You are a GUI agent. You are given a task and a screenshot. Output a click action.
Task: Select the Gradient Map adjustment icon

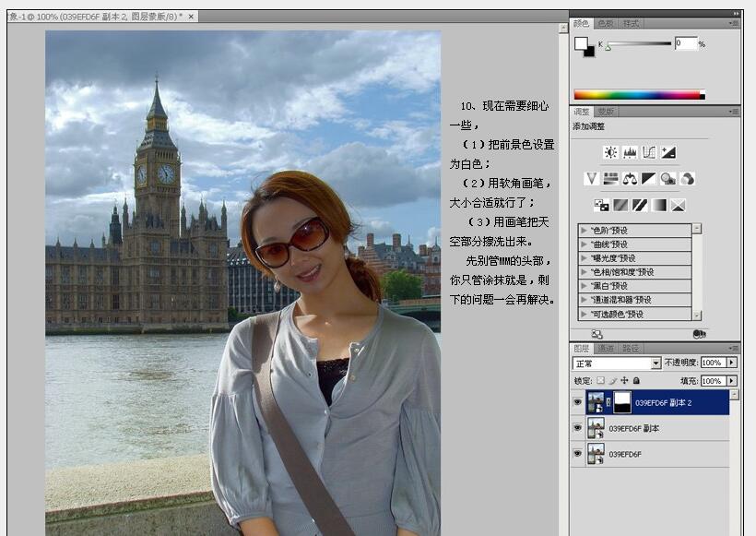click(x=660, y=205)
